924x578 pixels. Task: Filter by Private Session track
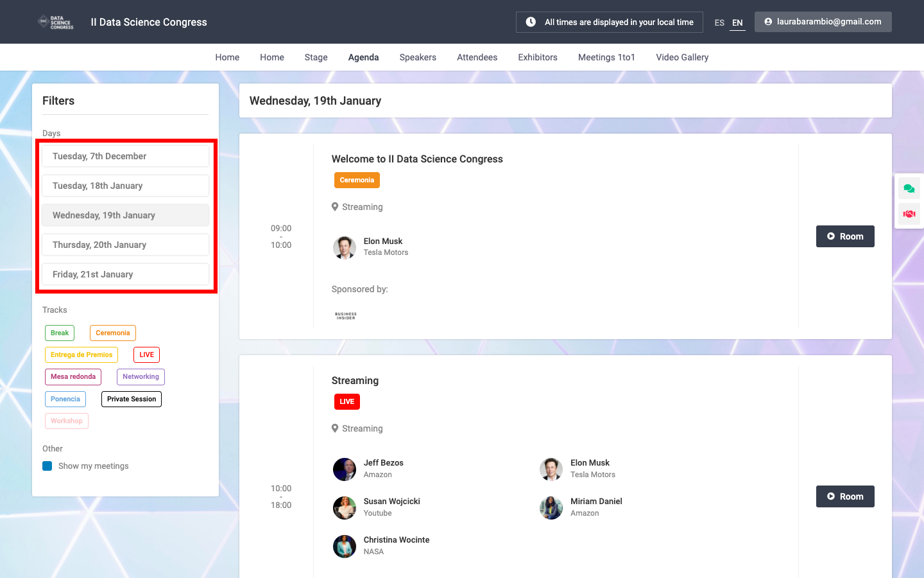point(132,399)
